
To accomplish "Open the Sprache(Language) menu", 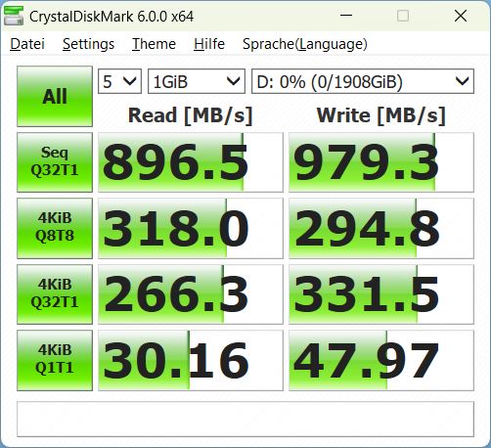I will 305,44.
